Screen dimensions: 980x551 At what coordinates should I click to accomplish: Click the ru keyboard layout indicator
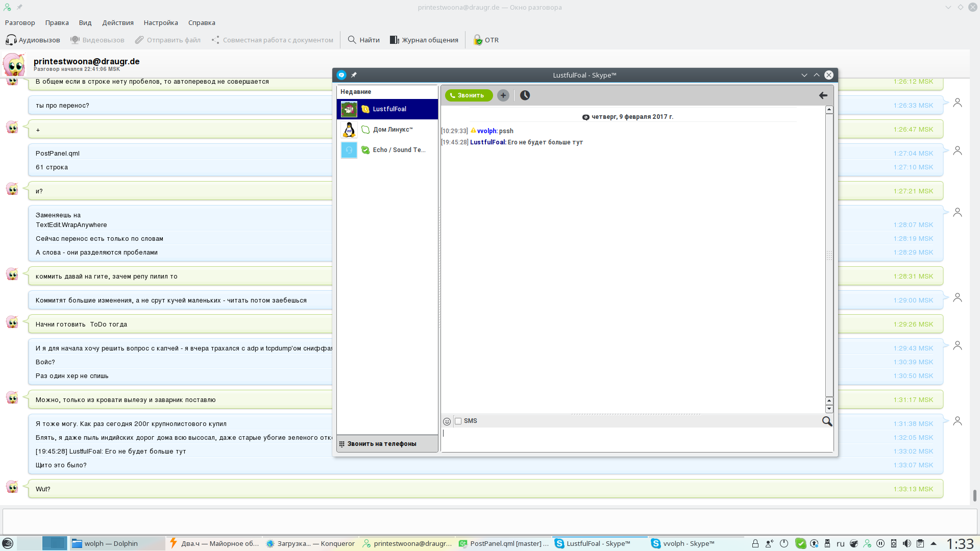pyautogui.click(x=841, y=543)
